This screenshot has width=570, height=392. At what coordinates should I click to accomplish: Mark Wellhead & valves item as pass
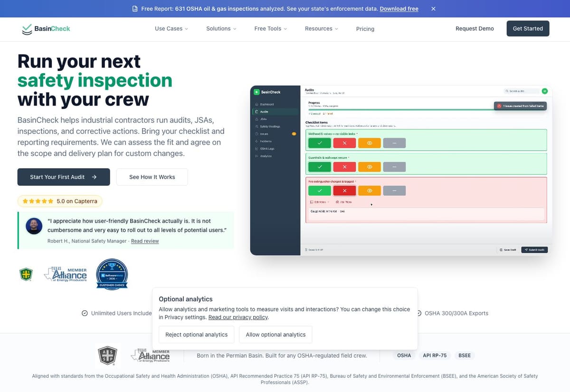tap(320, 143)
